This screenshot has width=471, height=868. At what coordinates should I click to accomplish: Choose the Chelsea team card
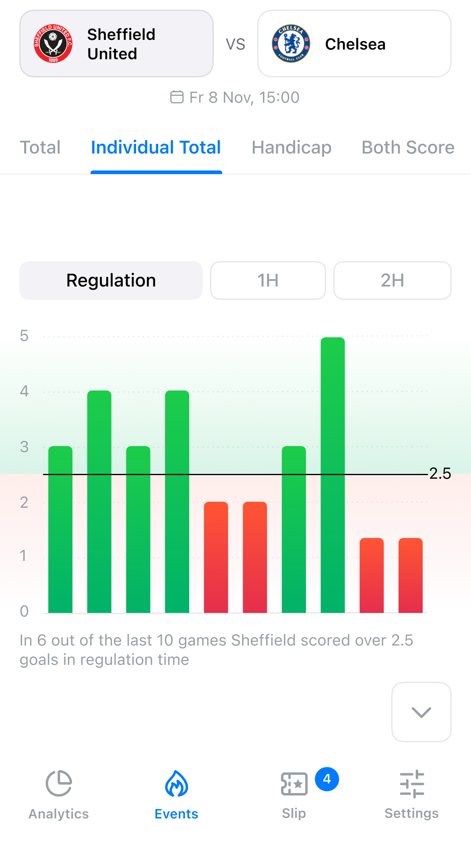(354, 44)
